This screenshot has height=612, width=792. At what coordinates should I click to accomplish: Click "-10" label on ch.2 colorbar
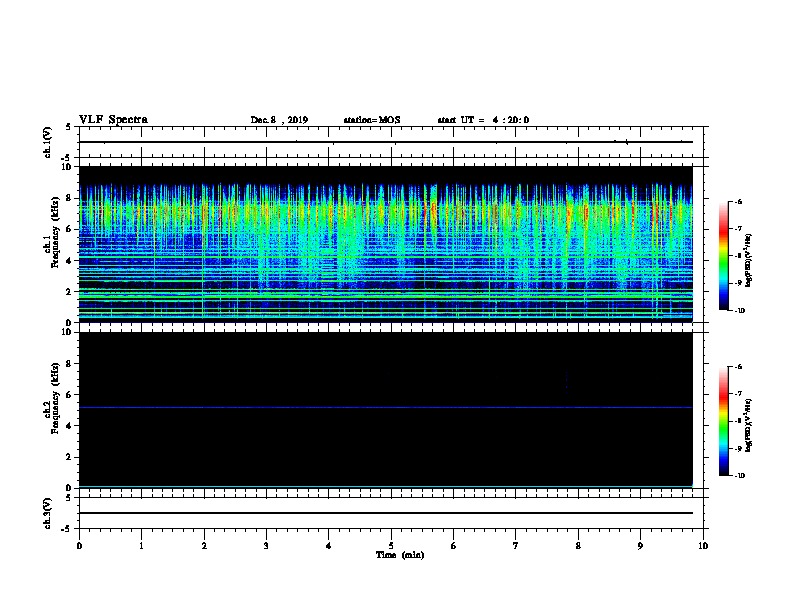coord(739,475)
